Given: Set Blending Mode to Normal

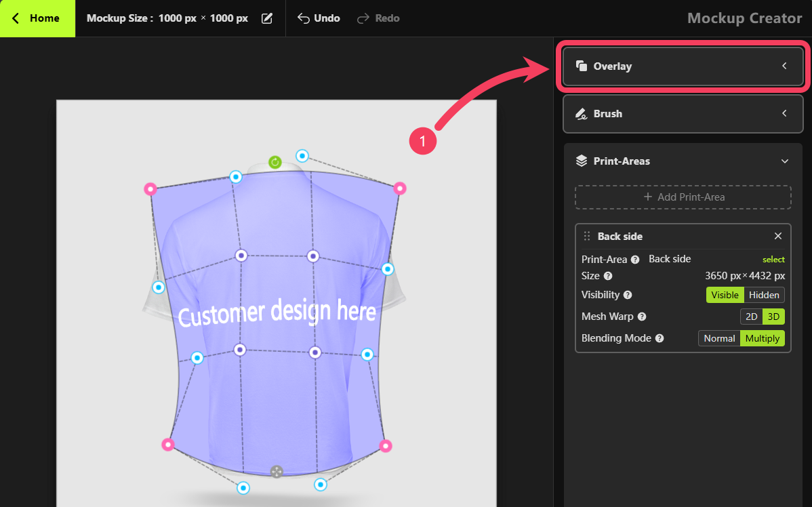Looking at the screenshot, I should coord(719,338).
